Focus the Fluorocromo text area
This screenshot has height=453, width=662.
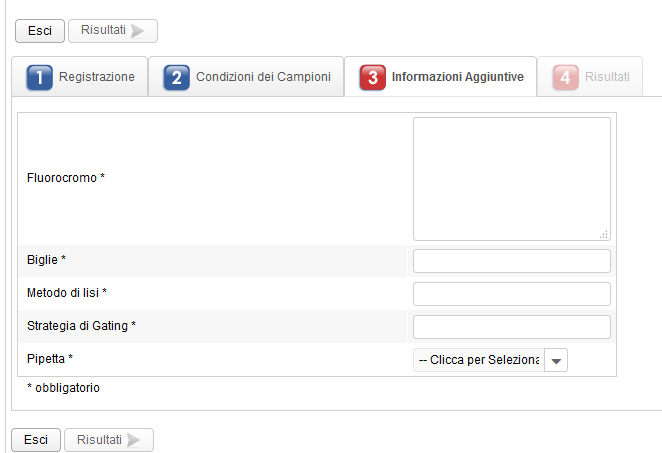pyautogui.click(x=511, y=178)
